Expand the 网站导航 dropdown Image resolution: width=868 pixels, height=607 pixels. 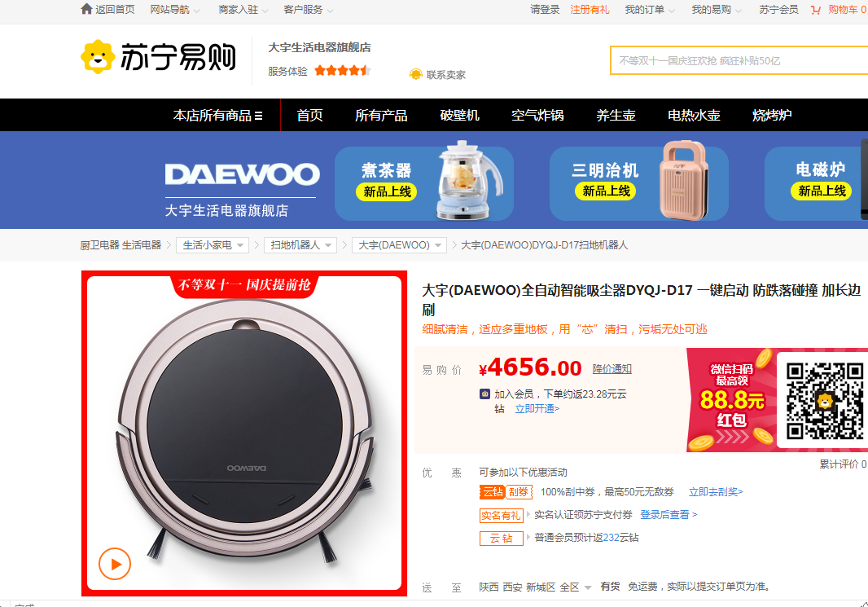[x=175, y=10]
